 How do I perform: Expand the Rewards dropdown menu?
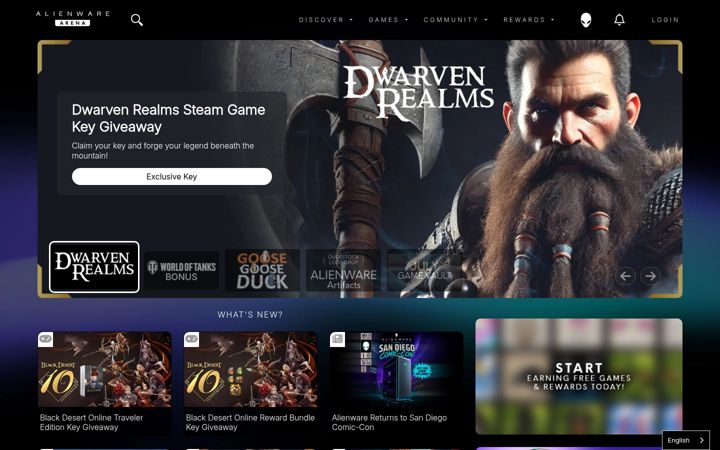[529, 20]
